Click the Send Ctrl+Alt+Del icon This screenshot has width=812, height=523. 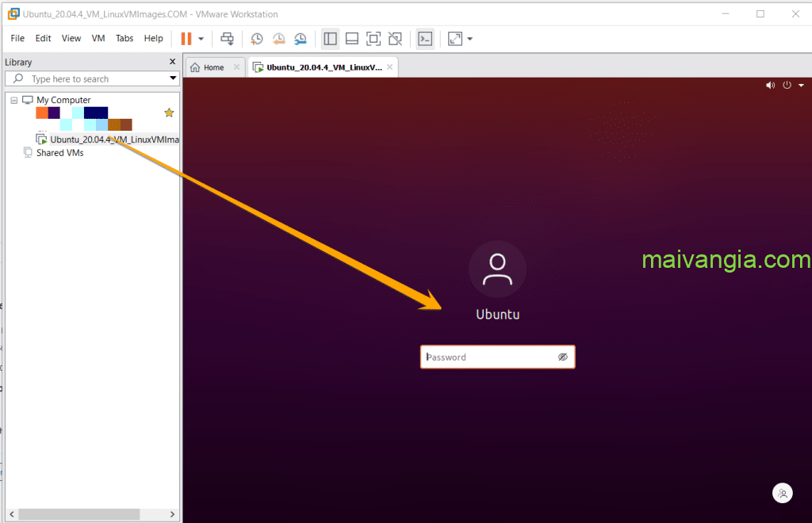tap(228, 38)
